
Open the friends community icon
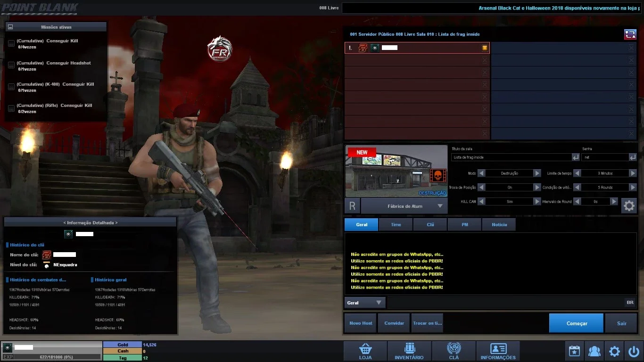(594, 351)
